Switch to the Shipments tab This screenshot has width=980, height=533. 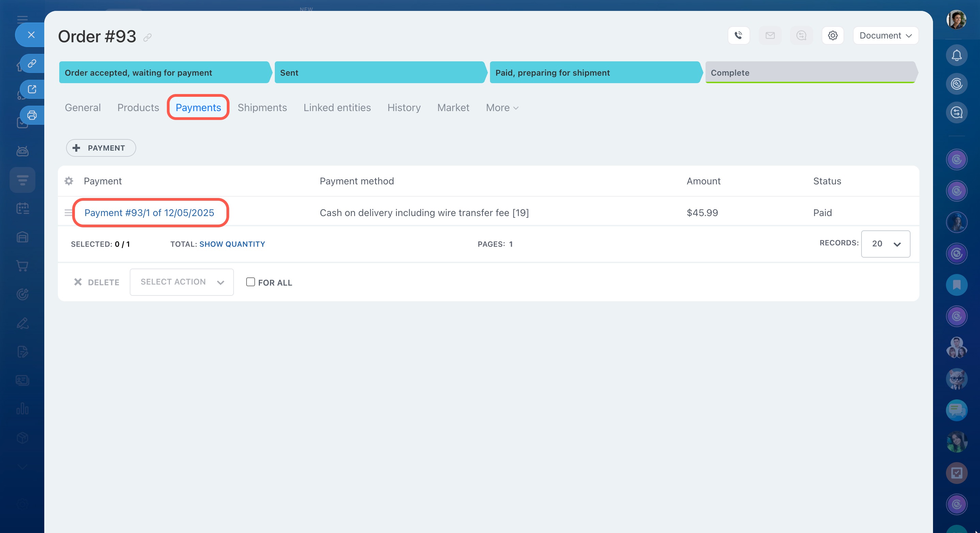(x=262, y=108)
